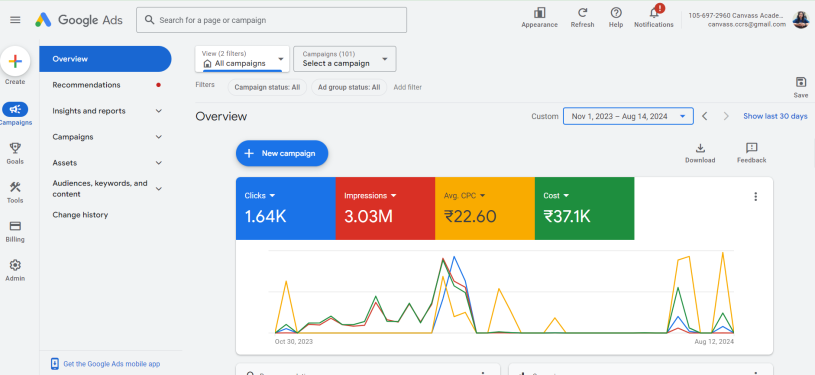The height and width of the screenshot is (375, 815).
Task: Click Show last 30 days link
Action: point(775,116)
